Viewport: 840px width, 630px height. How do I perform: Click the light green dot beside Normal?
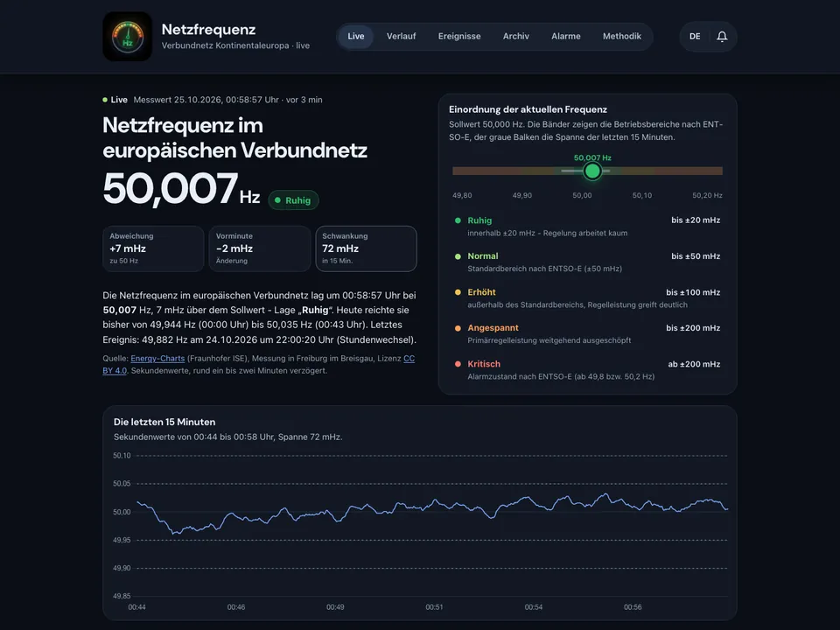click(x=458, y=256)
